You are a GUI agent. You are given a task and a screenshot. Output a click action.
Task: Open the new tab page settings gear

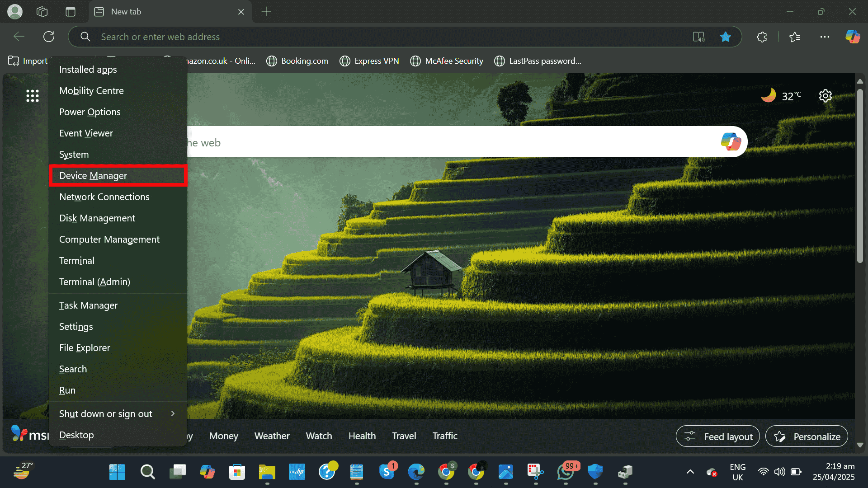click(825, 95)
